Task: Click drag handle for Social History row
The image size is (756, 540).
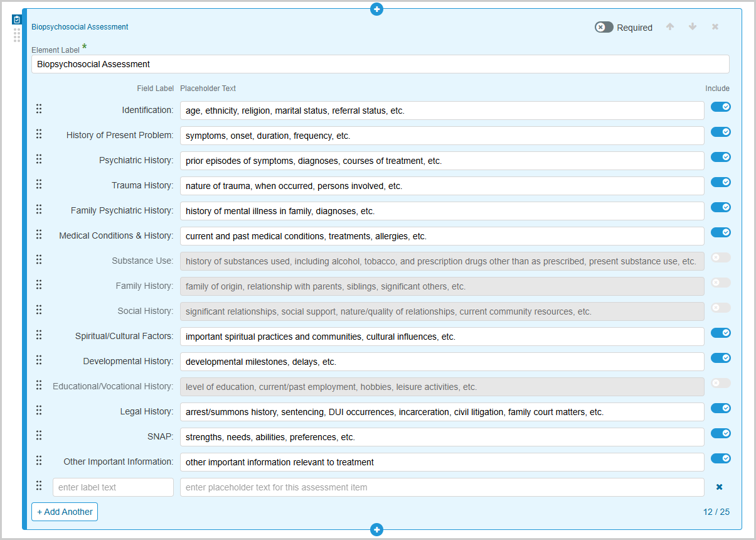Action: click(39, 310)
